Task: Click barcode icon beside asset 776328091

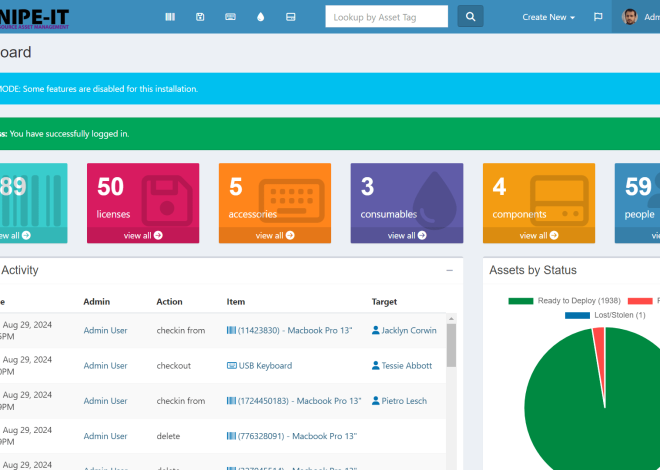Action: [x=231, y=436]
